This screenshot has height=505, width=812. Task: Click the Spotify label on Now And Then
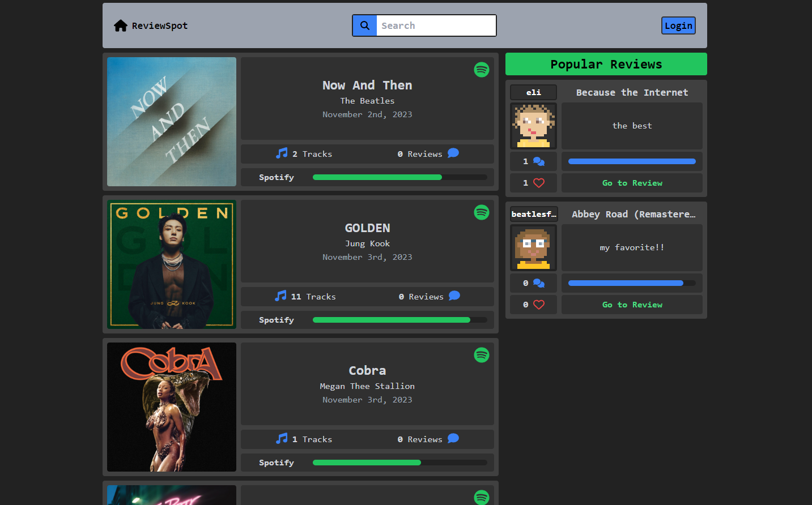click(x=277, y=177)
